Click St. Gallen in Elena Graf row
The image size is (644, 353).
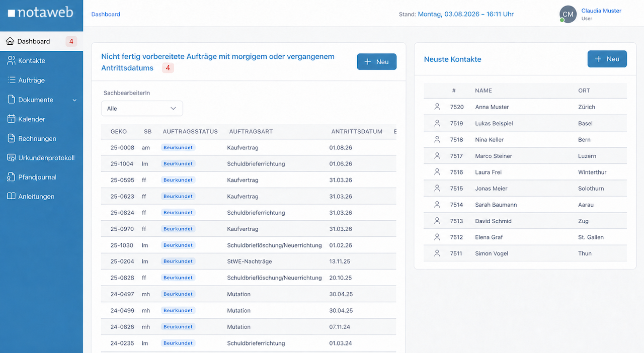(591, 237)
